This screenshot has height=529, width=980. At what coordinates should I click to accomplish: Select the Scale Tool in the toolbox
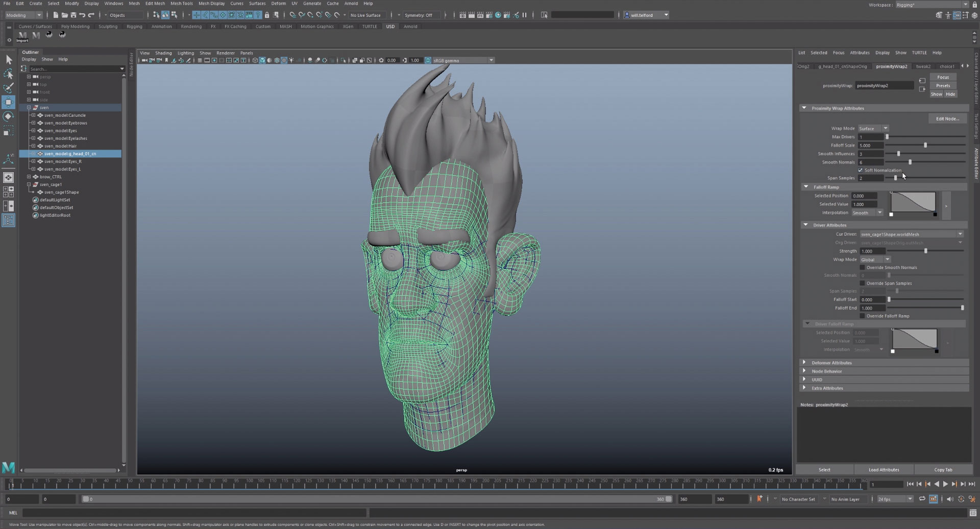tap(8, 131)
